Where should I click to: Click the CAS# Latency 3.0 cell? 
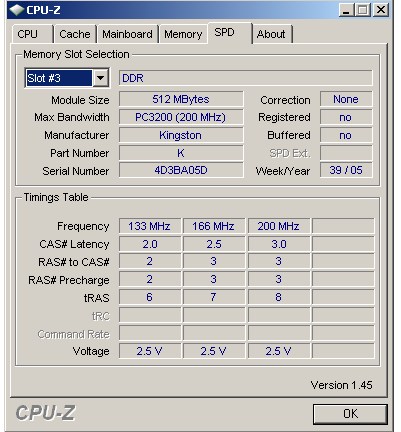[x=279, y=244]
